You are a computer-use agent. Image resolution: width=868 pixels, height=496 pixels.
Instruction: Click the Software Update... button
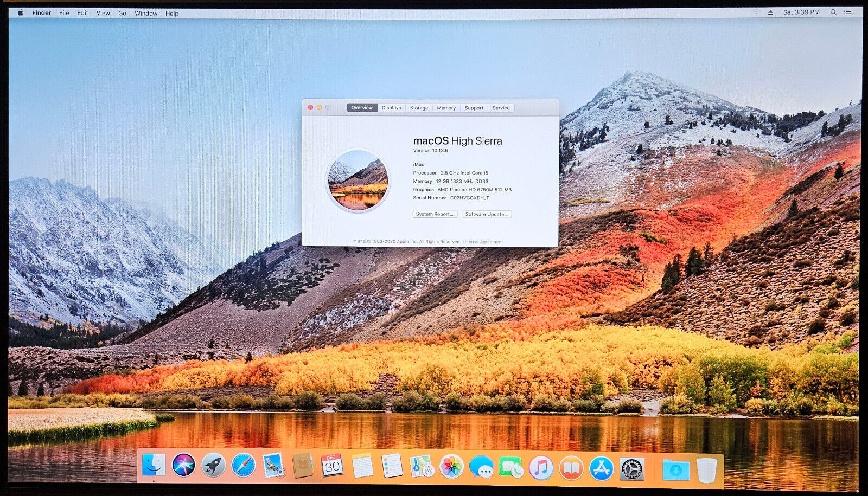pyautogui.click(x=487, y=214)
